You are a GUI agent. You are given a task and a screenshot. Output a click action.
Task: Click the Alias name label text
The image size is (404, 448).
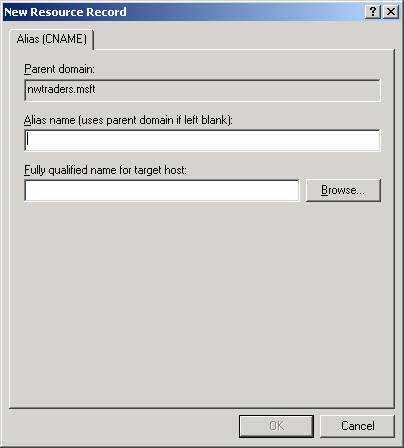(128, 120)
